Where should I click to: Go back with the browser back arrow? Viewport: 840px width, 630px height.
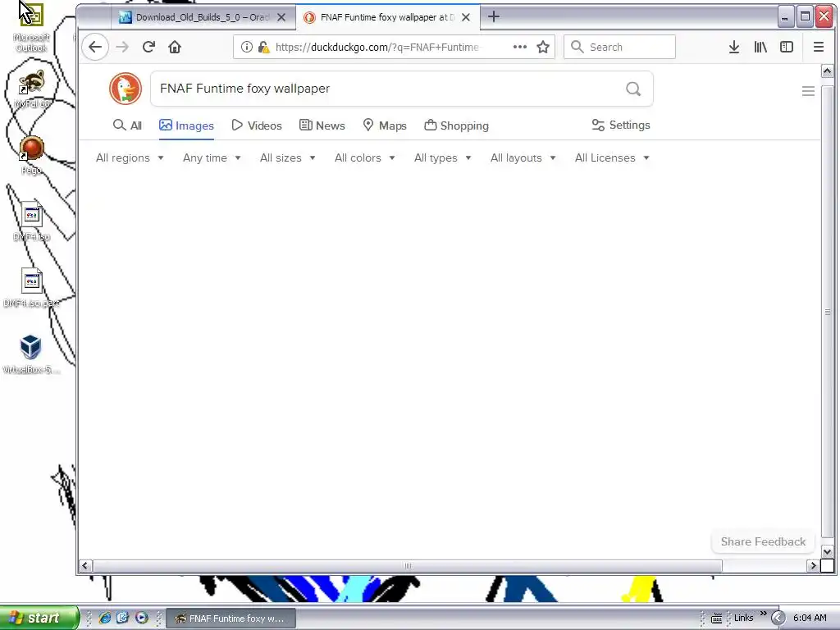95,47
